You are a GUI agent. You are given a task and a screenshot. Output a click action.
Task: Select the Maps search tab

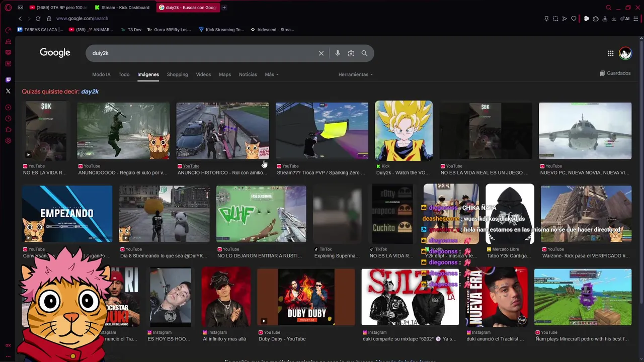225,74
